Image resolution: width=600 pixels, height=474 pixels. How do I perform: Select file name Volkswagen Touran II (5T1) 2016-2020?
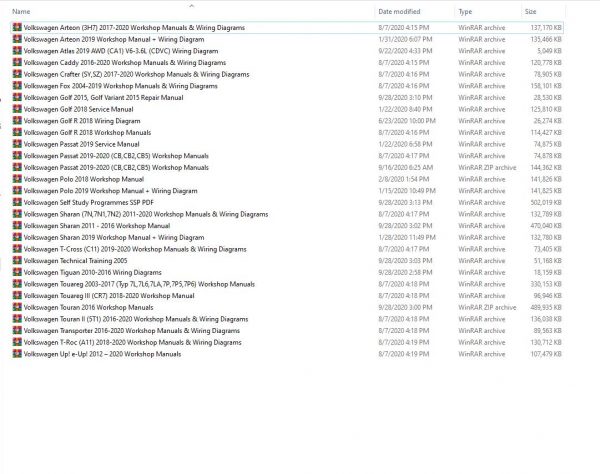[135, 319]
